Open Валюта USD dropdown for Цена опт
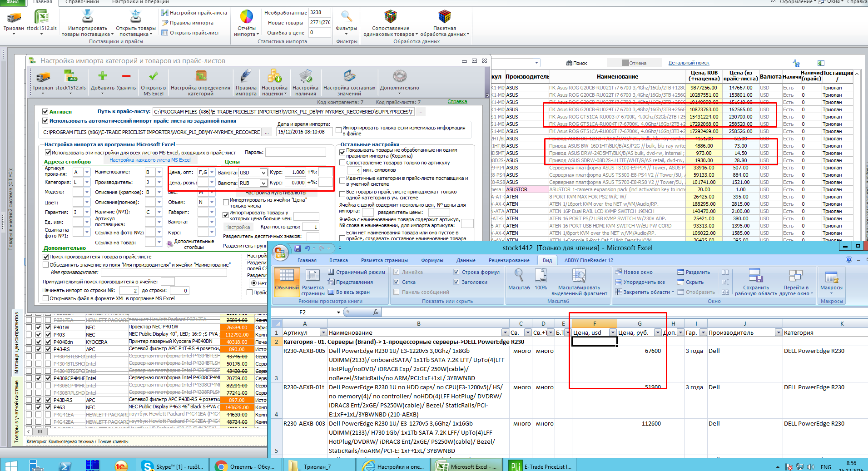This screenshot has height=471, width=868. 263,173
